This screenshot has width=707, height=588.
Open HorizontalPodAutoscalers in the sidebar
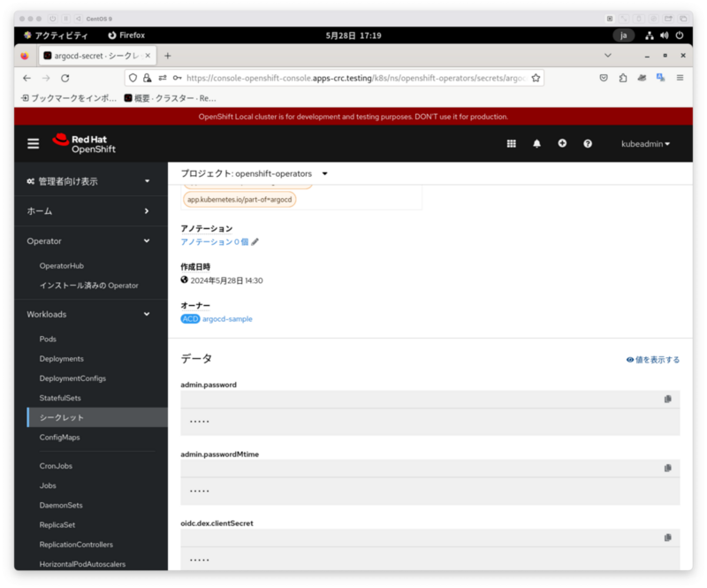(x=82, y=564)
